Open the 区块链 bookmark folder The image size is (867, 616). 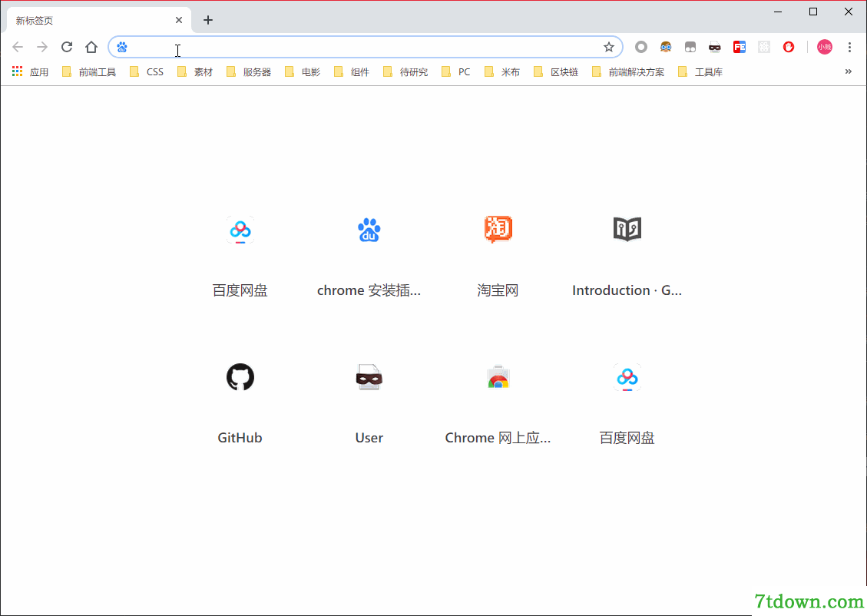click(556, 72)
